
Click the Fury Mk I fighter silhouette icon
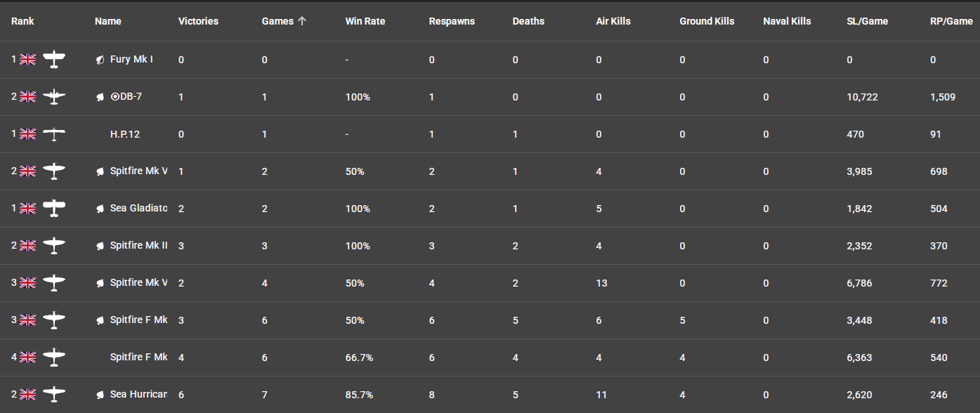click(54, 60)
